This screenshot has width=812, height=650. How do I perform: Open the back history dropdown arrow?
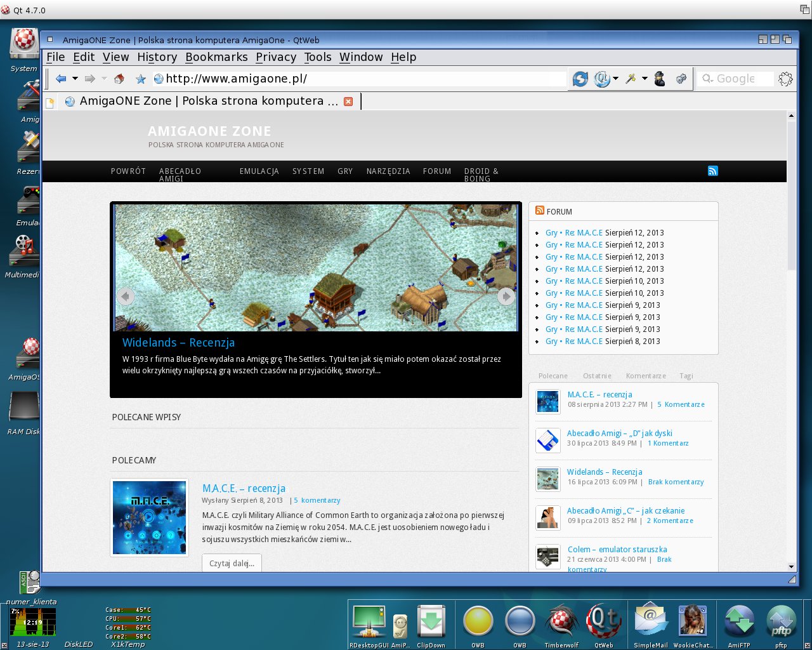[x=75, y=79]
